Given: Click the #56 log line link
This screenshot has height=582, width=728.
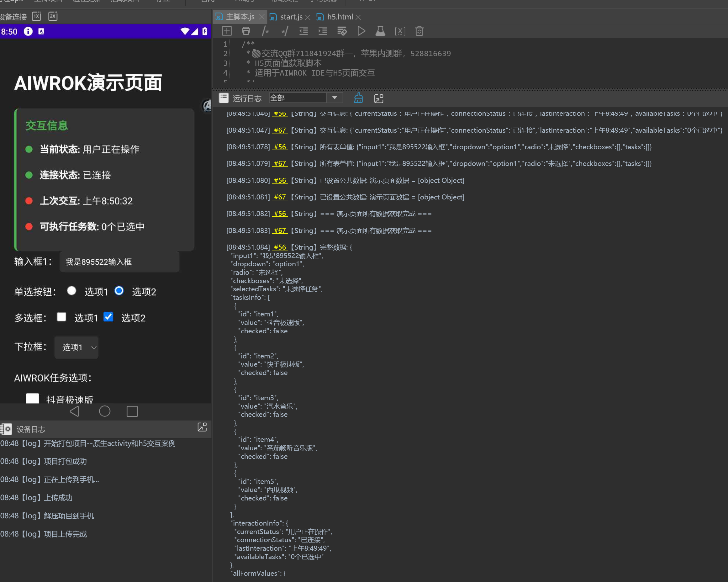Looking at the screenshot, I should (280, 147).
